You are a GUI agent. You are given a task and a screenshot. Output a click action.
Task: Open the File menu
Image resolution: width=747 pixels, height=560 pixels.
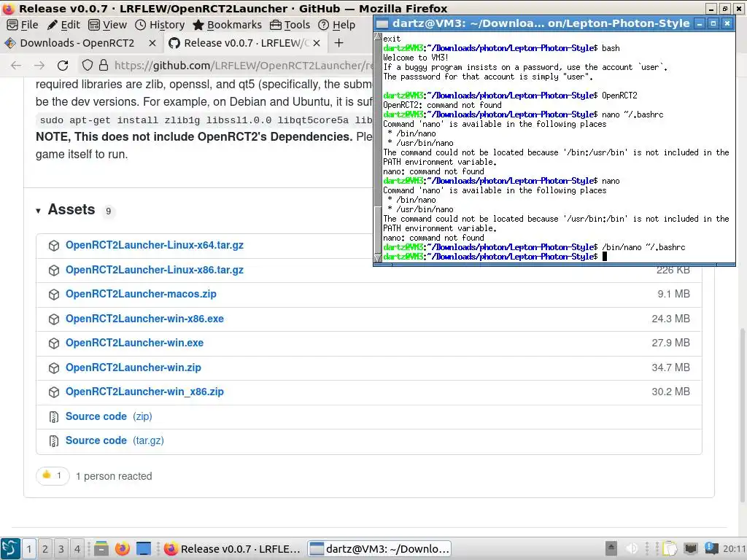[x=23, y=25]
